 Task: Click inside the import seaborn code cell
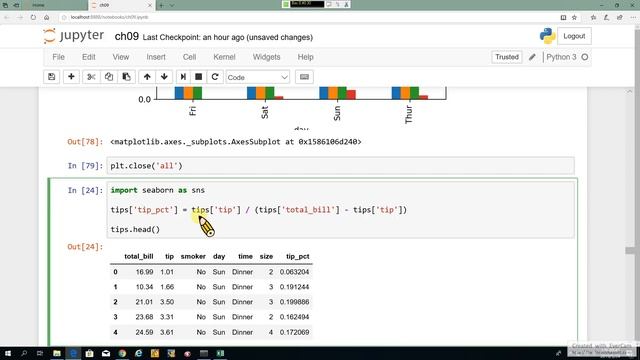tap(340, 210)
